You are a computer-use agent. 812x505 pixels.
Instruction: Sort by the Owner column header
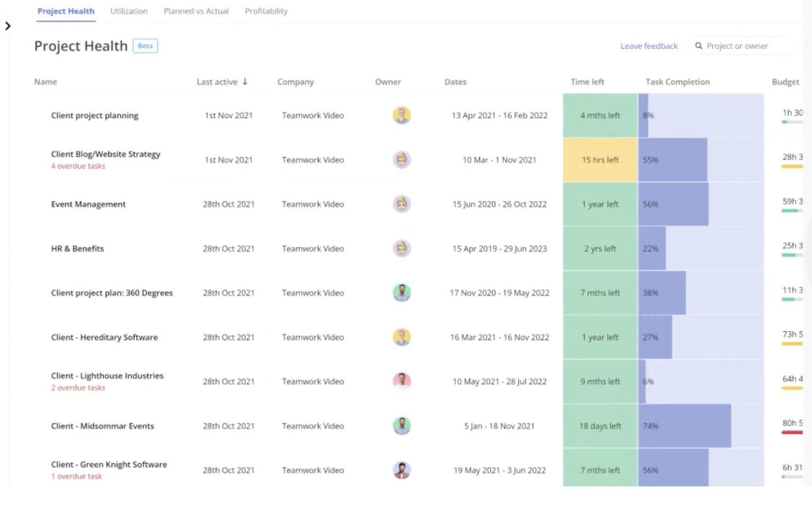[388, 82]
